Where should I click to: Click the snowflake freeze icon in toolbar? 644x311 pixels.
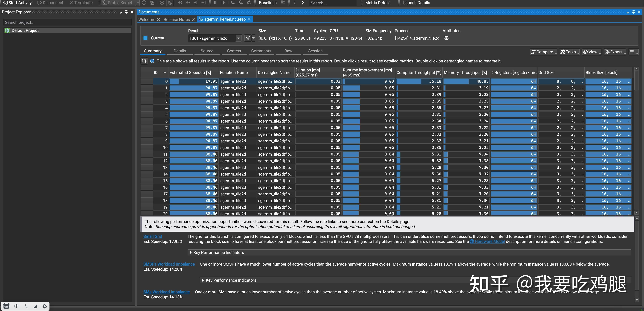[x=162, y=3]
